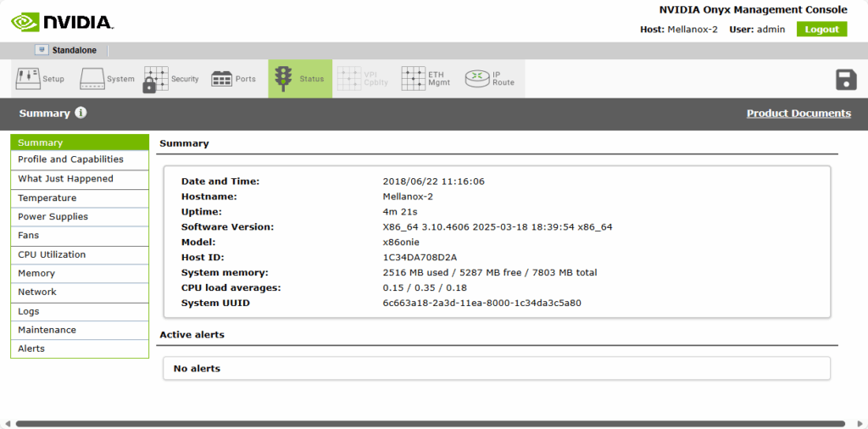Click the System UUID value
868x429 pixels.
tap(481, 304)
